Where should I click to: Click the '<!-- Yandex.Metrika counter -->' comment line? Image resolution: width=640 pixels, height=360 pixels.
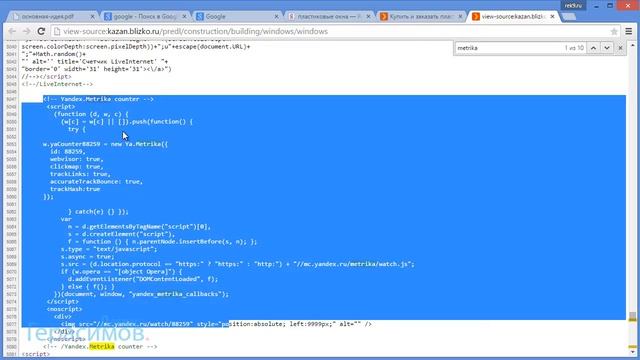point(98,99)
